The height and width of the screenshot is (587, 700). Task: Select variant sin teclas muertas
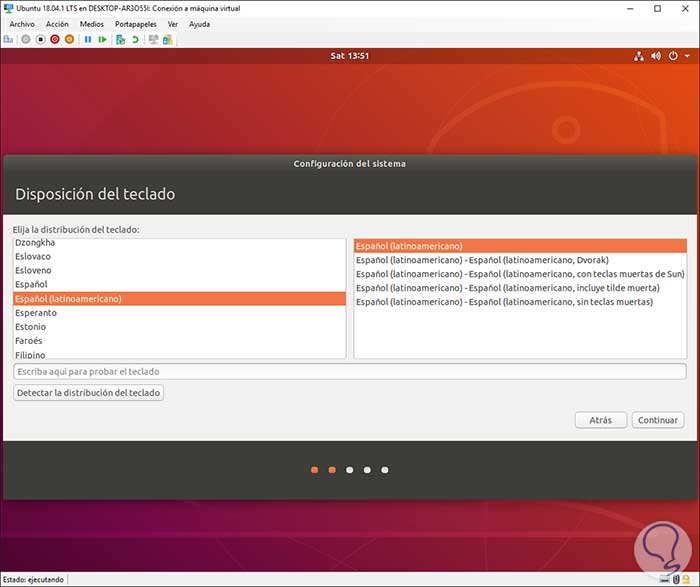tap(520, 302)
